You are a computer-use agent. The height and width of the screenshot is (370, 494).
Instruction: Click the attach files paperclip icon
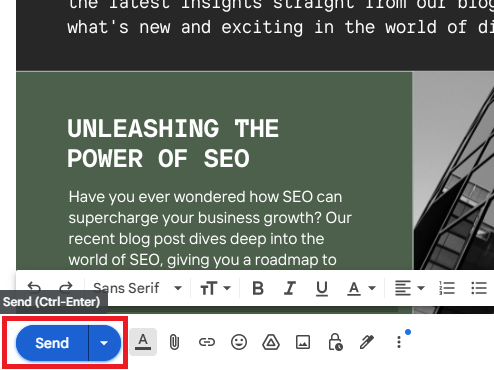click(x=174, y=342)
